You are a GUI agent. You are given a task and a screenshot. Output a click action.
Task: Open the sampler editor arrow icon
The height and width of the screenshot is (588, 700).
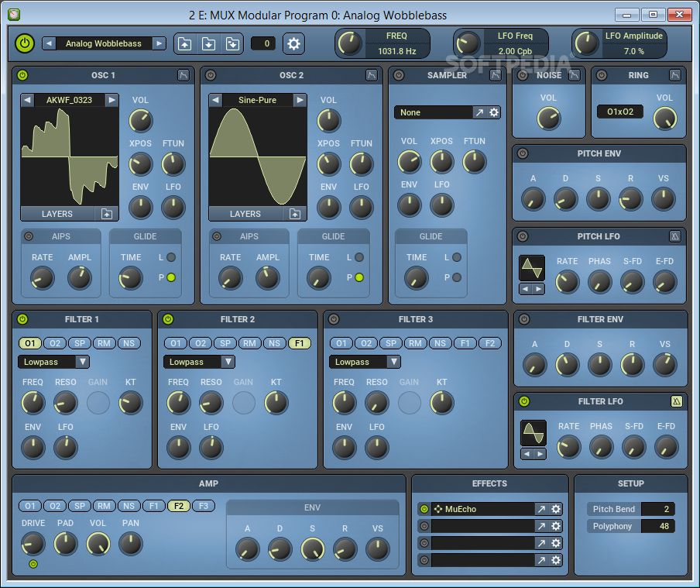point(479,112)
